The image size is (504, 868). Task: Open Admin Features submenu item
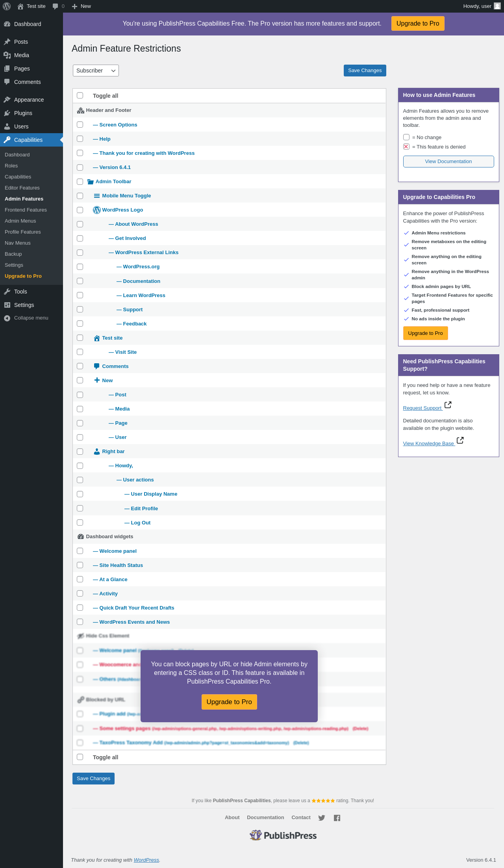click(24, 199)
